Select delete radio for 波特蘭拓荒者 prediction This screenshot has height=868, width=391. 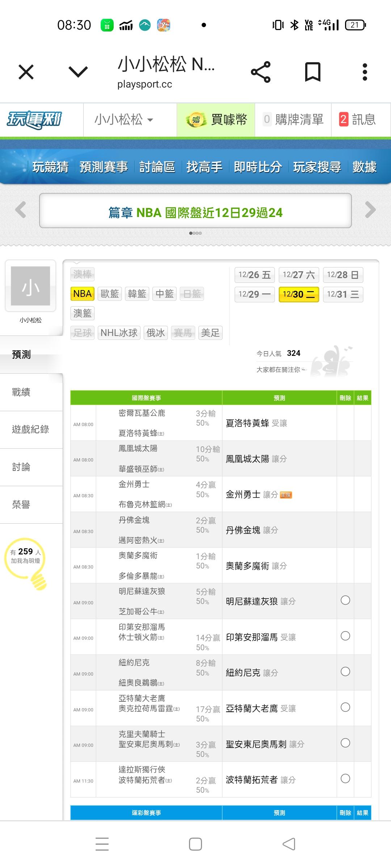(345, 779)
